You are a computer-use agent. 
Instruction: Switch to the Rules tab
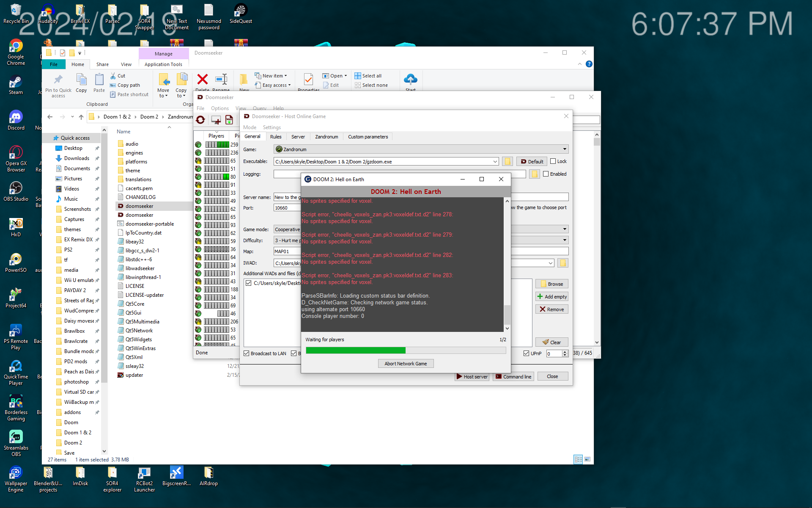click(x=276, y=137)
